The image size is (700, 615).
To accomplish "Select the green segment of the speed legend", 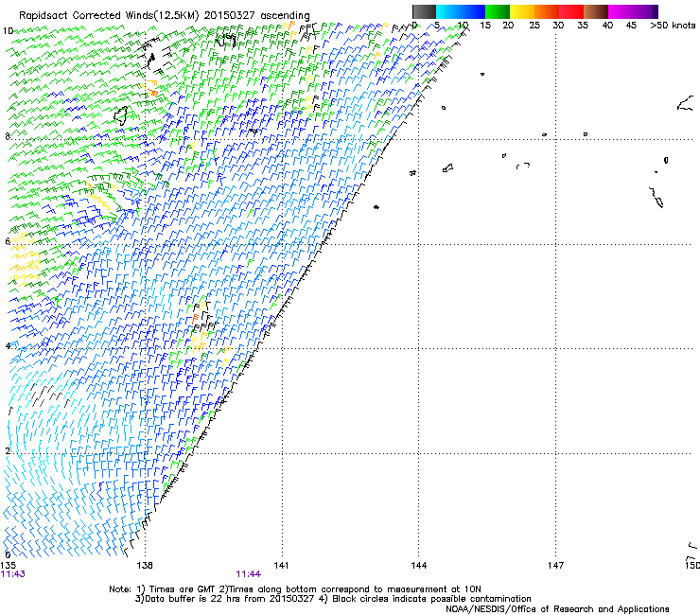I will point(498,11).
